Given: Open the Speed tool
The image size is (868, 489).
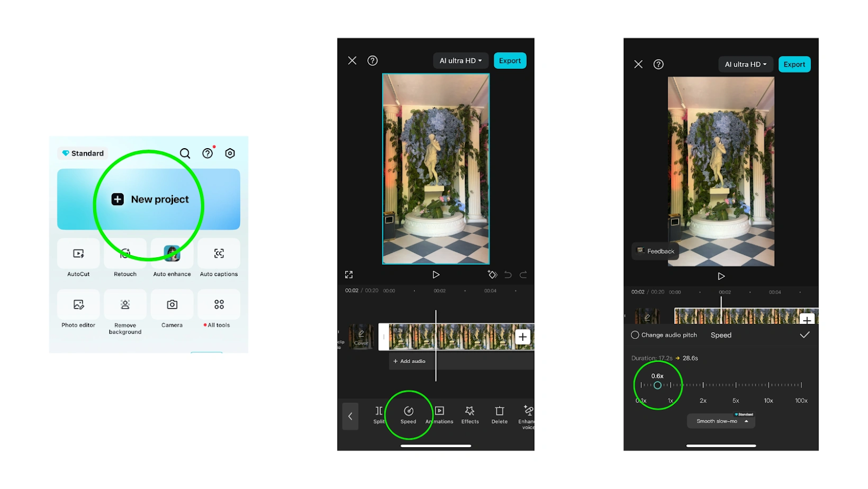Looking at the screenshot, I should 409,415.
